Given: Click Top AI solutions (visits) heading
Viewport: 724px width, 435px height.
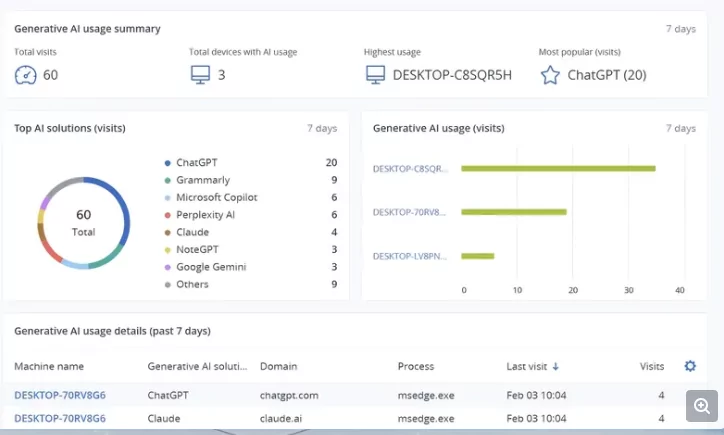Looking at the screenshot, I should coord(70,128).
